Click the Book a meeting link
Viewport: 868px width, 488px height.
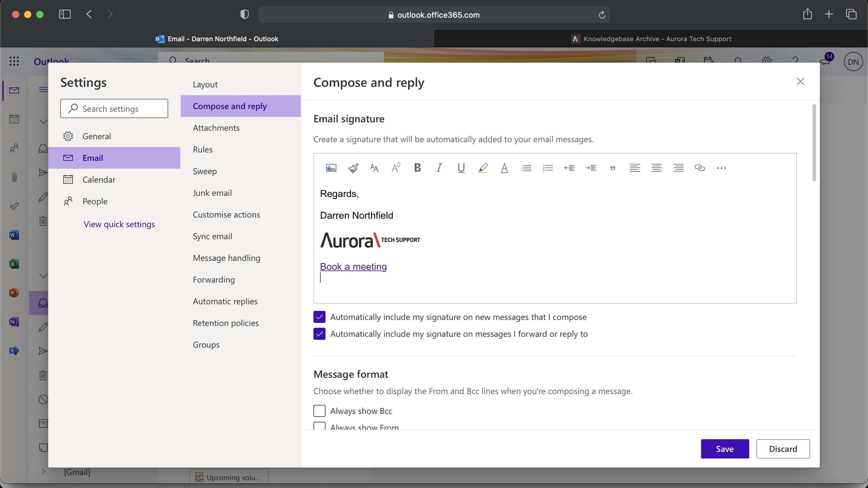pyautogui.click(x=354, y=266)
